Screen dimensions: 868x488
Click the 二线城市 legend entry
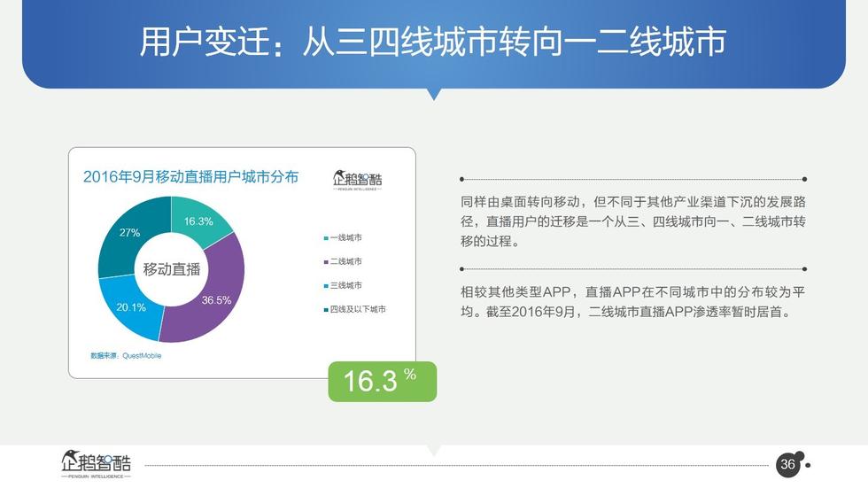click(343, 261)
